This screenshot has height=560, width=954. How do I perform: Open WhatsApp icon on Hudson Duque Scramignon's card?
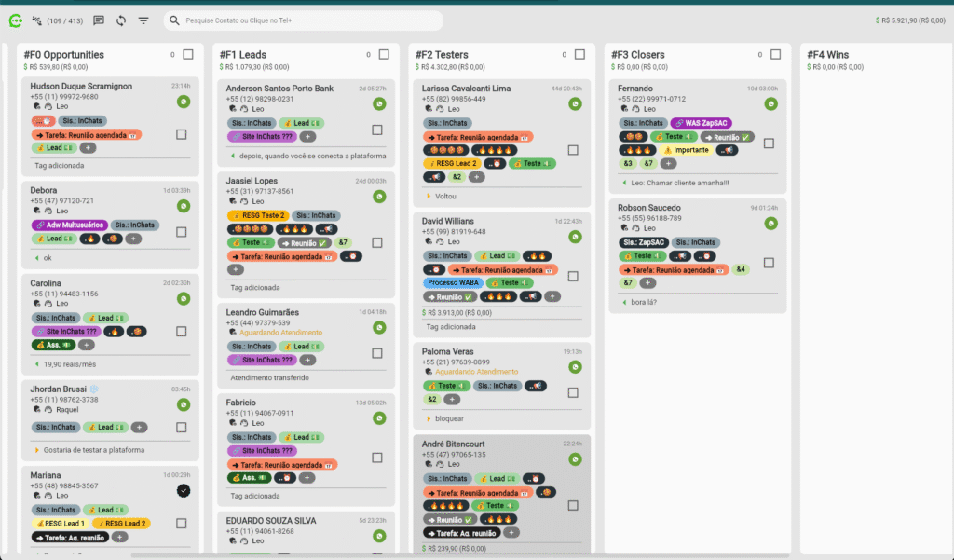point(184,103)
